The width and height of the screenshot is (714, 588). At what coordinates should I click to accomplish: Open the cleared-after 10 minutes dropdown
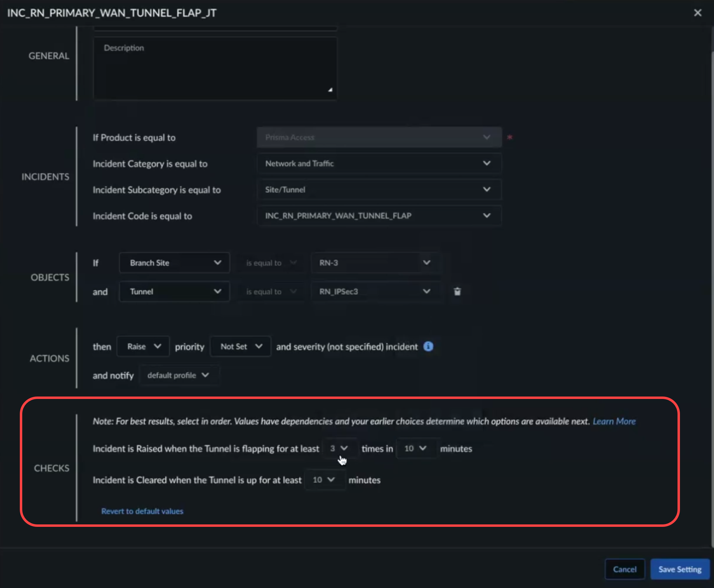pos(324,480)
